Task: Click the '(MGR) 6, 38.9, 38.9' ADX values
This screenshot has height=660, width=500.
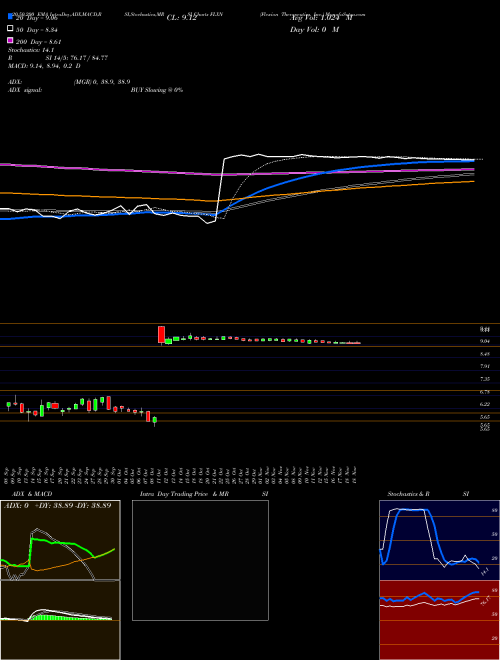Action: [x=101, y=82]
